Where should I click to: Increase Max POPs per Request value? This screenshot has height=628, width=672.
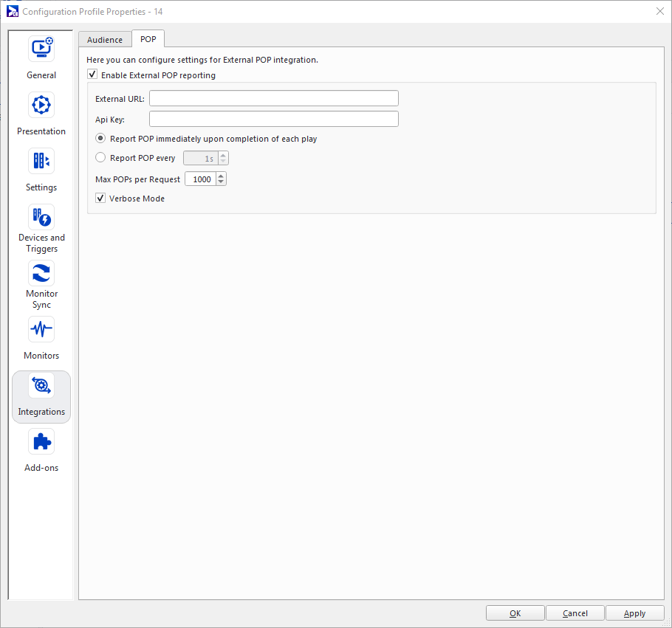pos(222,176)
